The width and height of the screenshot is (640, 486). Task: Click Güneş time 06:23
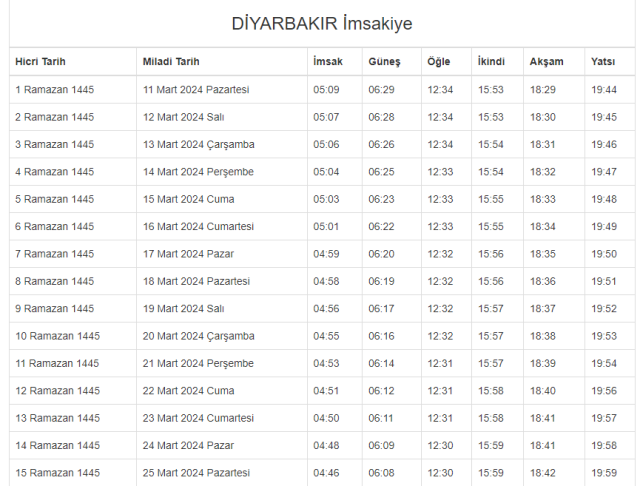(x=381, y=199)
